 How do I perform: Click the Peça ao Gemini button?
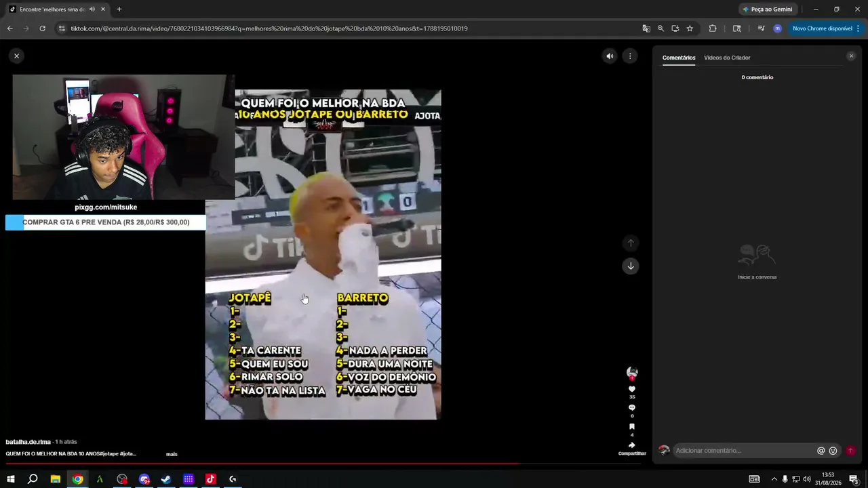click(x=767, y=9)
